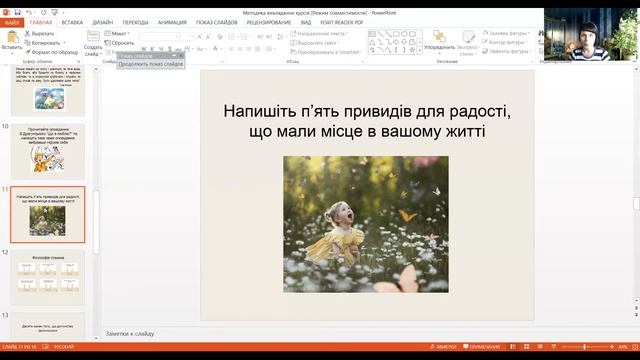
Task: Undo the last action
Action: [x=29, y=13]
